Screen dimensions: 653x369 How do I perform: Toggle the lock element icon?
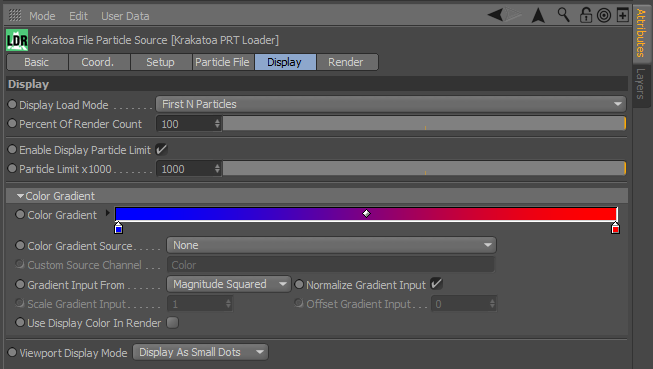tap(586, 15)
